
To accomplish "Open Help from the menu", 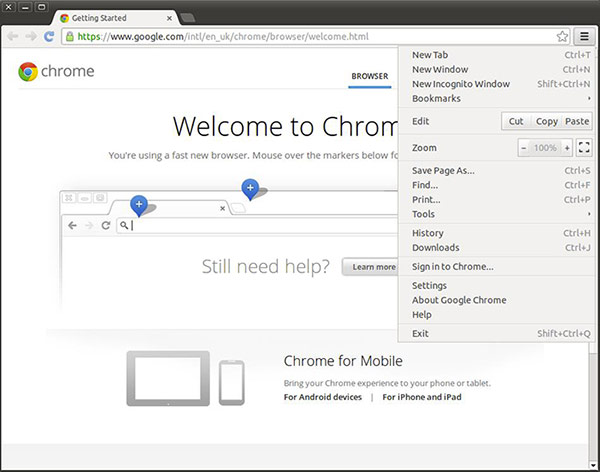I will (496, 315).
